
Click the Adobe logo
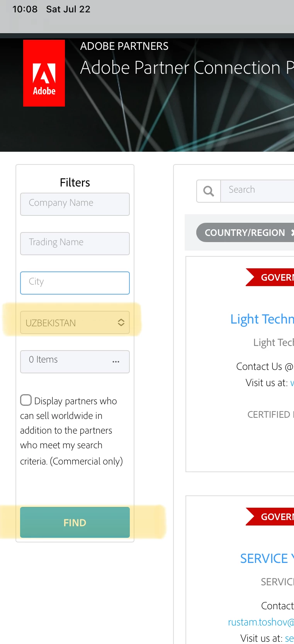click(44, 73)
